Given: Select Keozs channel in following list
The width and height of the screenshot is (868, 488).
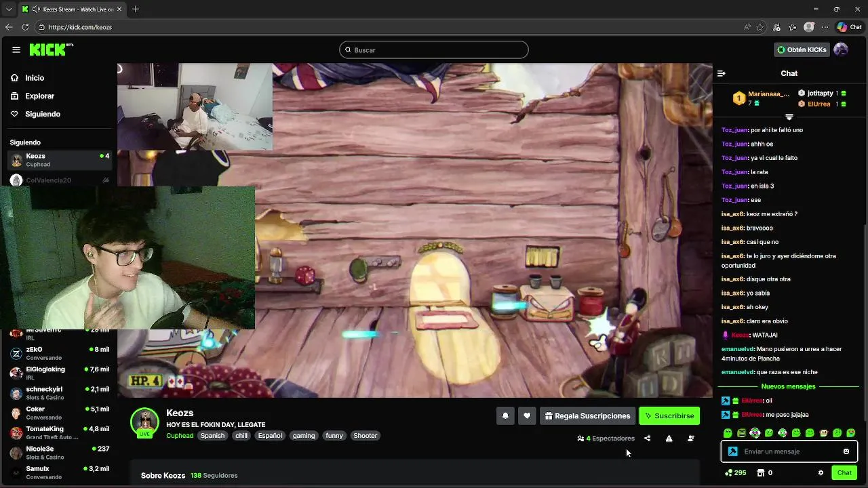Looking at the screenshot, I should [x=60, y=160].
